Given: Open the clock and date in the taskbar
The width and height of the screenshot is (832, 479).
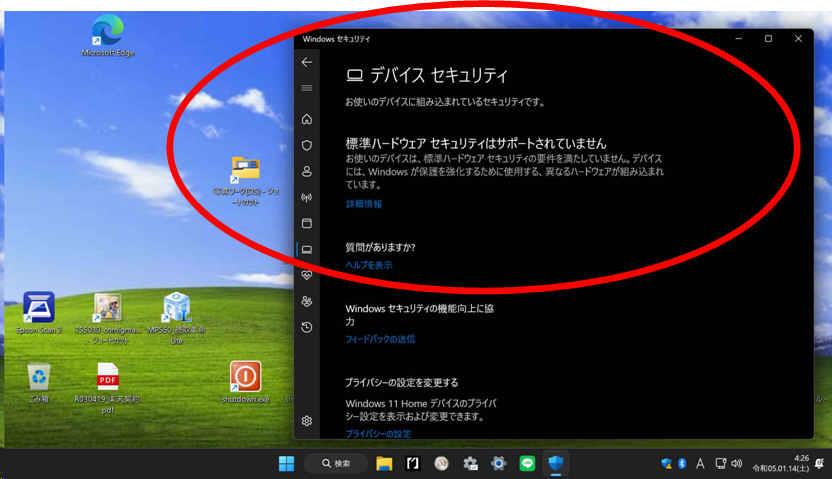Looking at the screenshot, I should (x=781, y=463).
